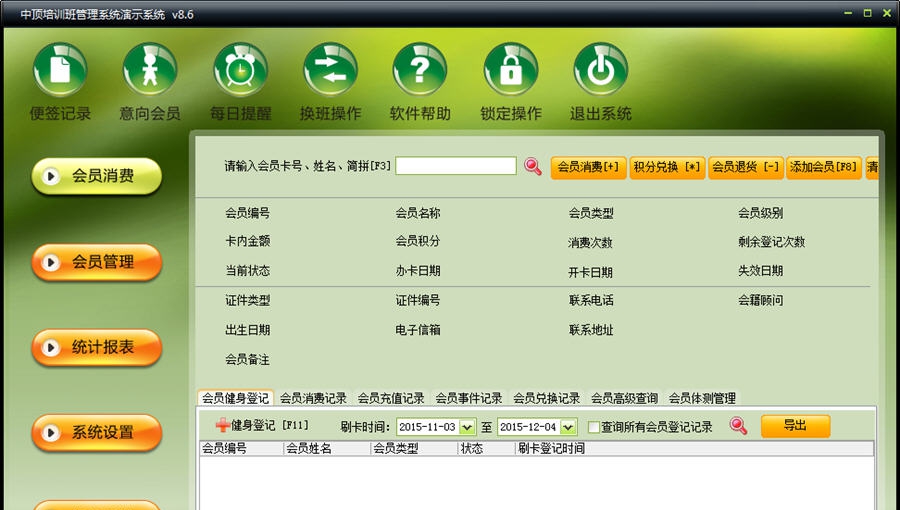Click the 联系地址 label
900x510 pixels.
(x=591, y=330)
